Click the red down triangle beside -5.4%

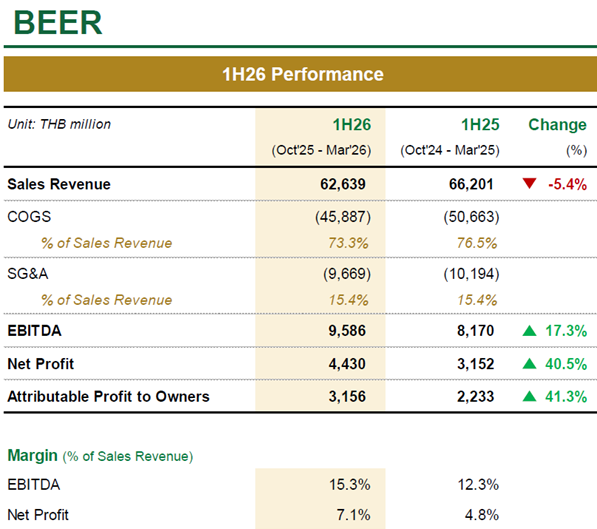click(x=530, y=183)
